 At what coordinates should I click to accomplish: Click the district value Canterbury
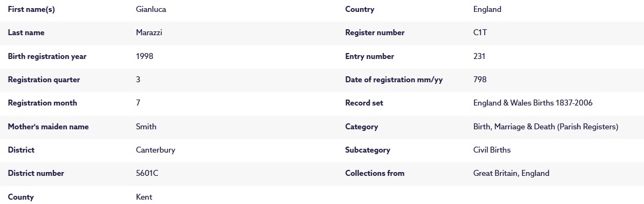tap(155, 150)
